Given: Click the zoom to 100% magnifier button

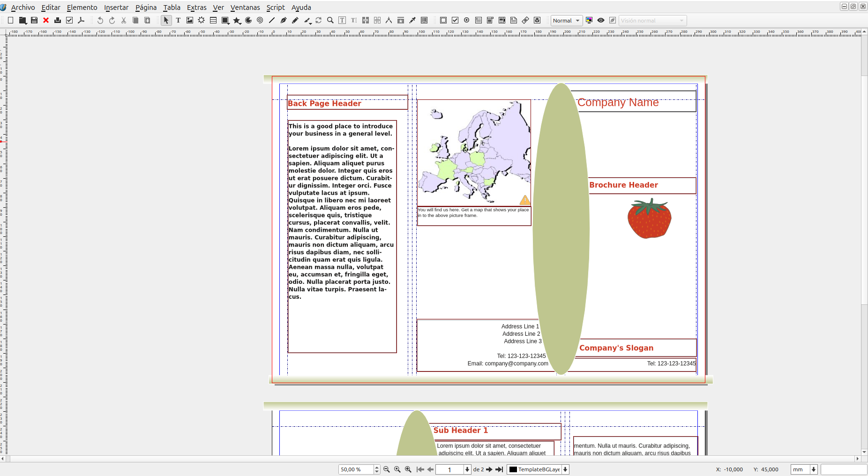Looking at the screenshot, I should coord(397,469).
